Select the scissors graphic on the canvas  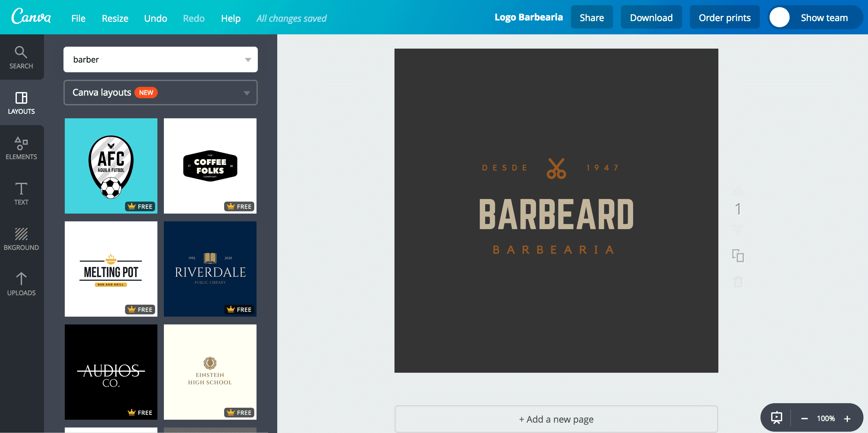tap(556, 168)
